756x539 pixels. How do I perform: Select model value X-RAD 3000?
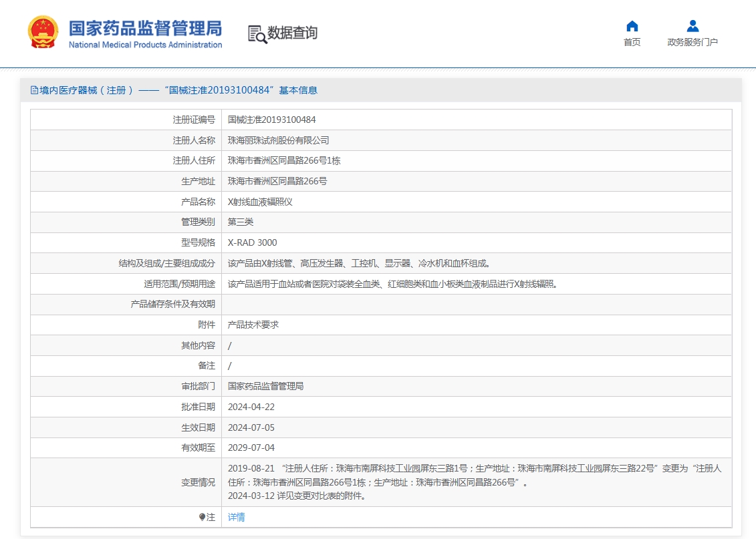[252, 242]
